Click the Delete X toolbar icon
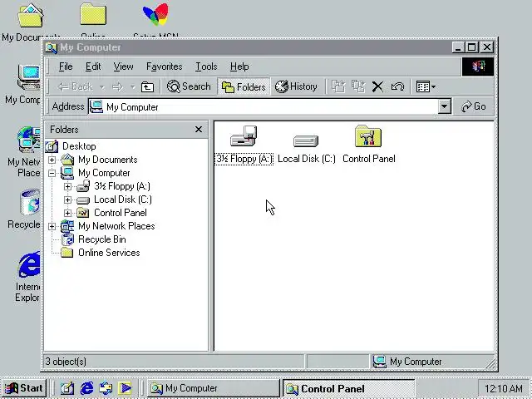The image size is (532, 399). pos(377,86)
